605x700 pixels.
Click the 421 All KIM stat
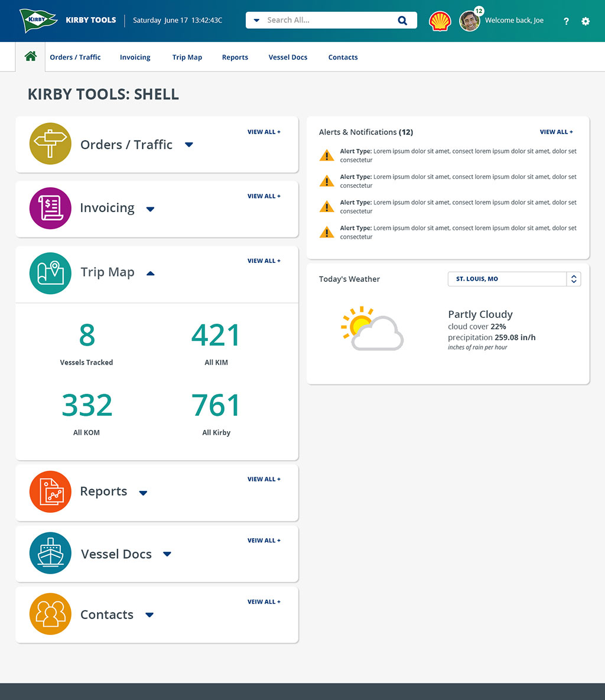tap(216, 344)
